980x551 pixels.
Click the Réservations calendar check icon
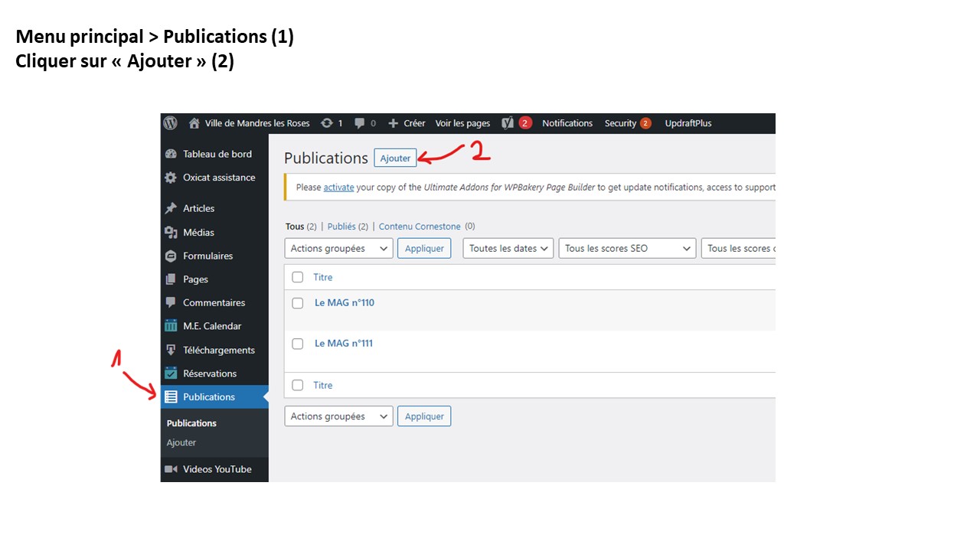tap(171, 373)
